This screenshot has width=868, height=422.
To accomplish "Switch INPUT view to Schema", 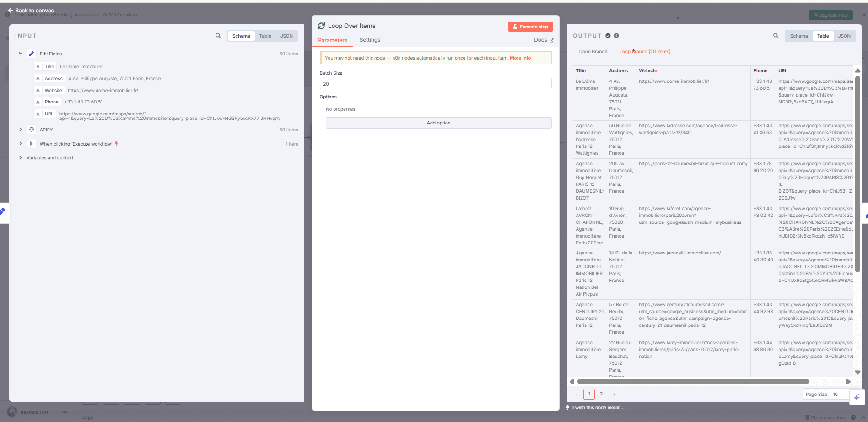I will pos(241,36).
